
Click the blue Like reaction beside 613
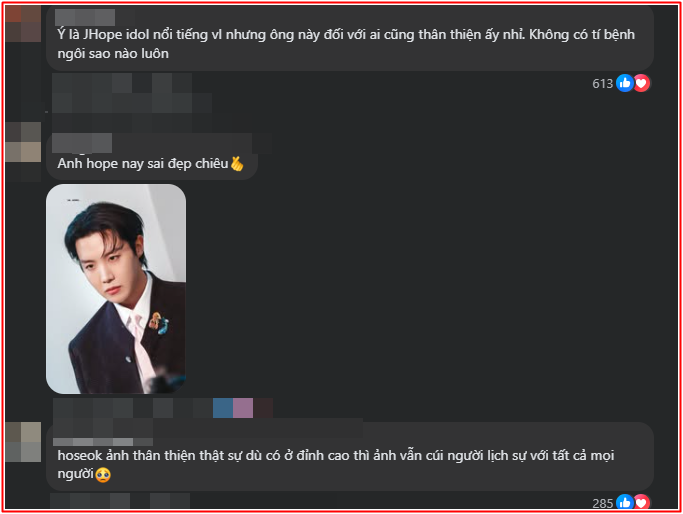click(625, 83)
